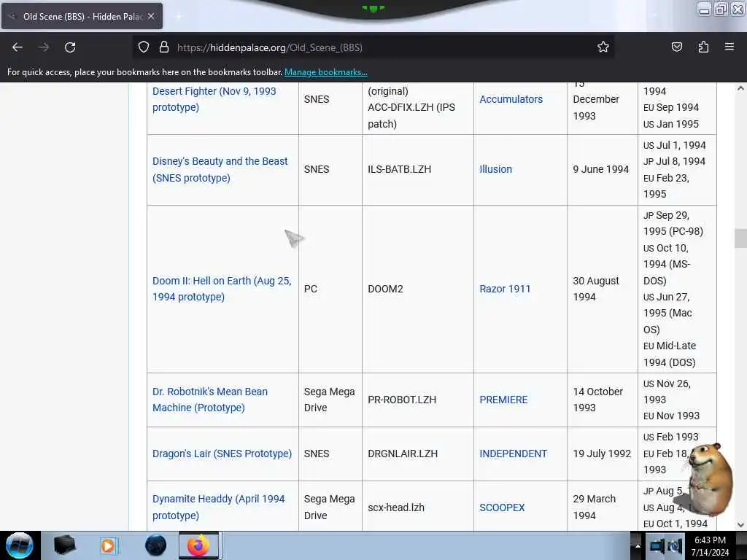Go back to the previous page

[18, 47]
